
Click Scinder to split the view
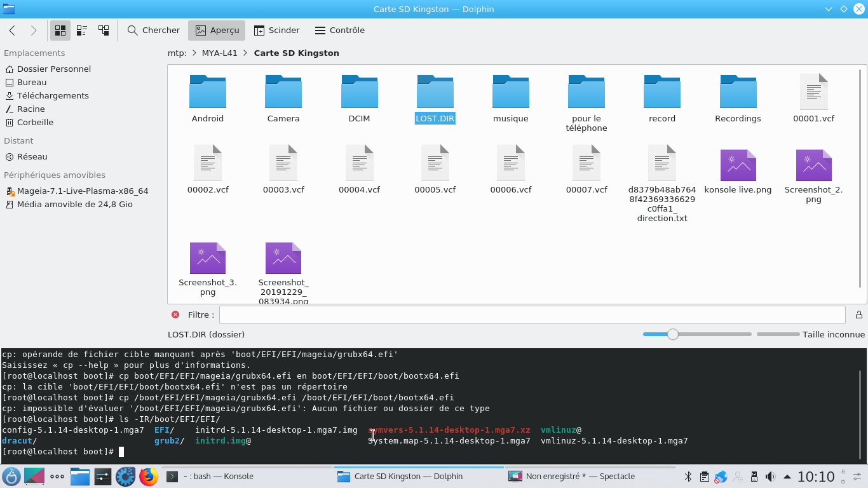point(276,30)
